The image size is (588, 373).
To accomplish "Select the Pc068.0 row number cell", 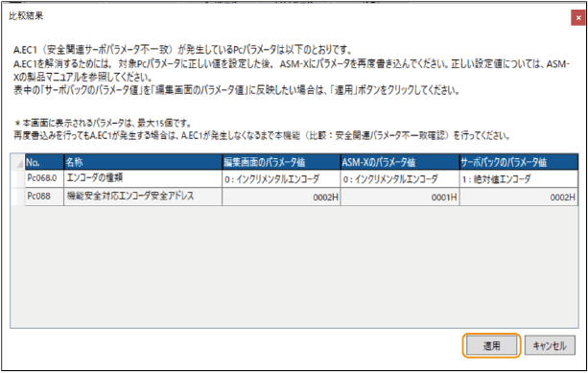I will (x=44, y=178).
